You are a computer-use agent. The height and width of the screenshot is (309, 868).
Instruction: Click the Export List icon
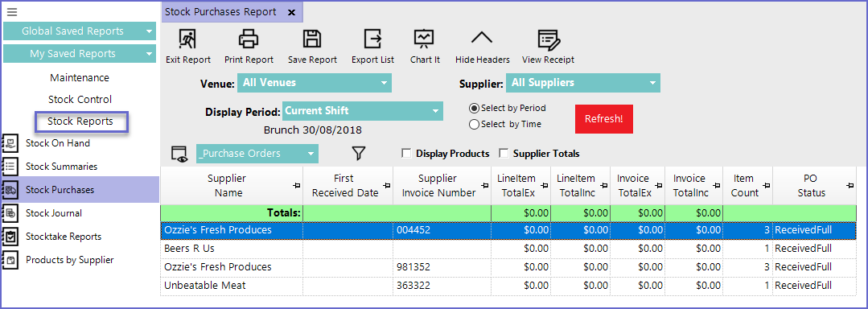pyautogui.click(x=372, y=39)
